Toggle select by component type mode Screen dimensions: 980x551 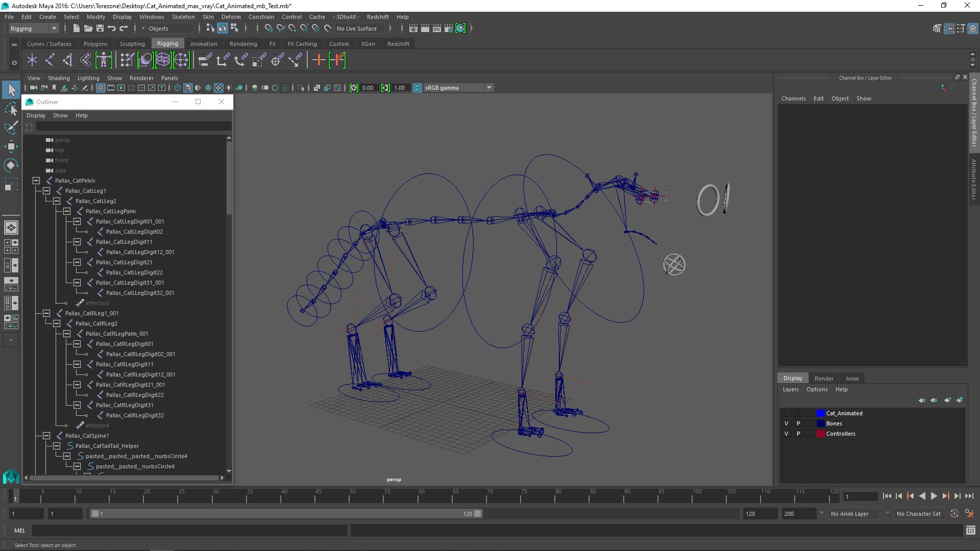(234, 29)
